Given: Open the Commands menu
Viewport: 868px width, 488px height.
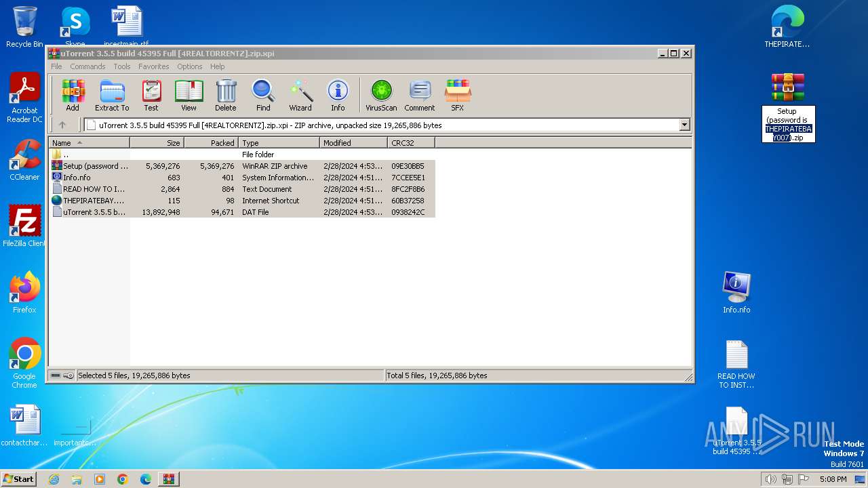Looking at the screenshot, I should coord(87,66).
